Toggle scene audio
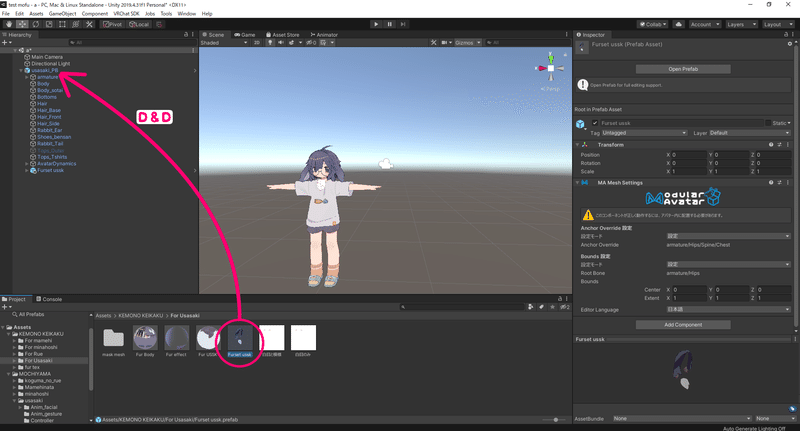This screenshot has height=431, width=800. click(x=281, y=42)
